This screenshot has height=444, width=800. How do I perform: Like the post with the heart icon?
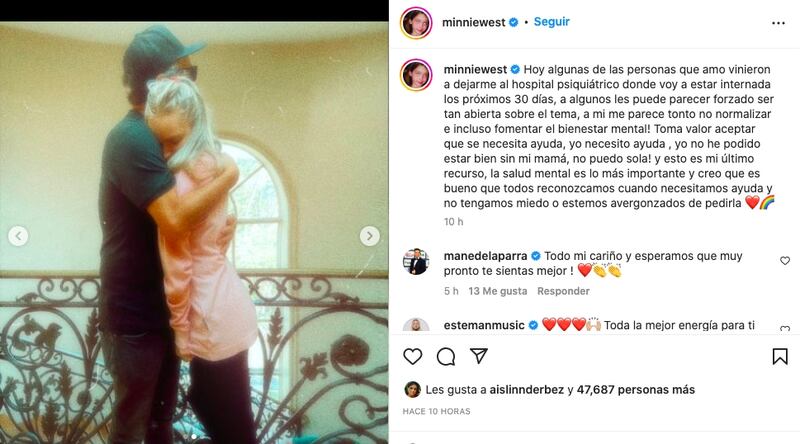click(412, 356)
